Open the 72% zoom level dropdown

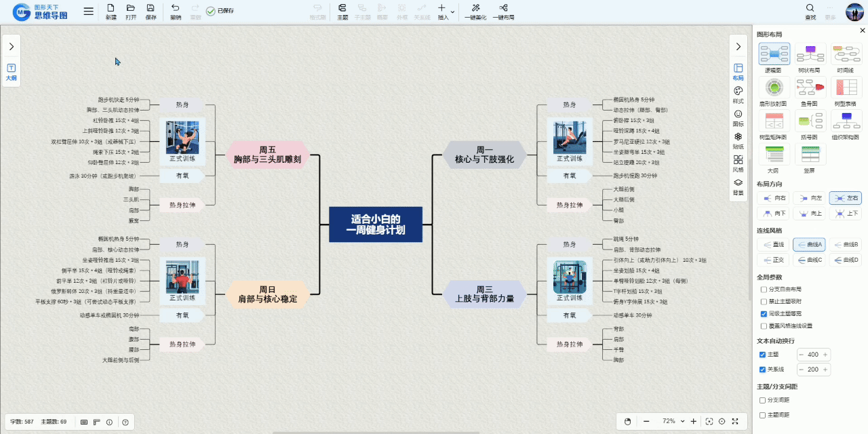click(x=683, y=421)
